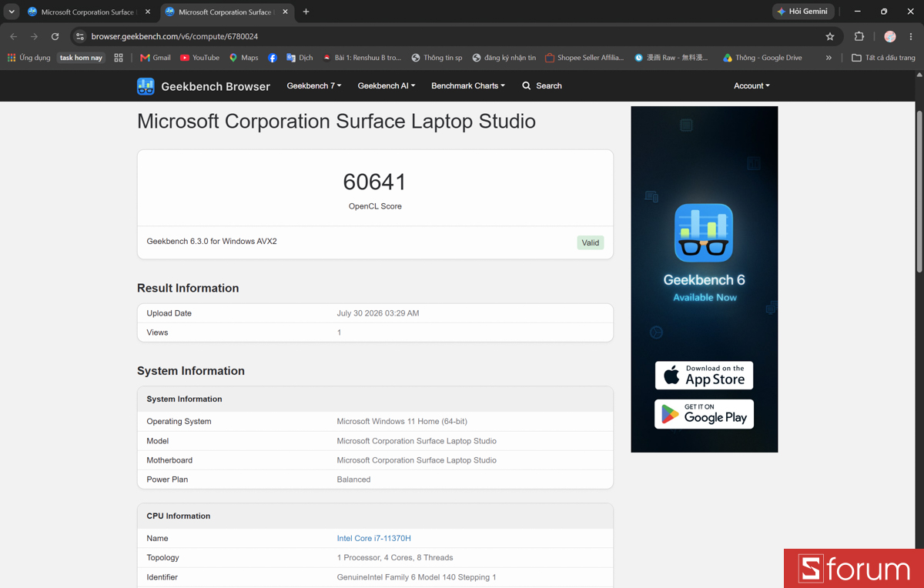This screenshot has width=924, height=588.
Task: Open the Gmail bookmark
Action: (156, 58)
